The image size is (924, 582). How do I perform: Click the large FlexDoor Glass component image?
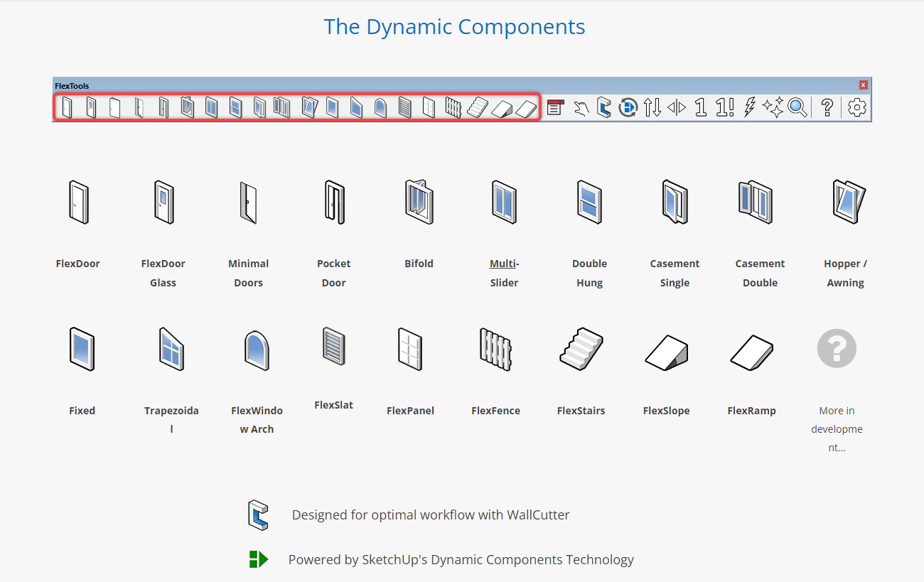pyautogui.click(x=163, y=202)
